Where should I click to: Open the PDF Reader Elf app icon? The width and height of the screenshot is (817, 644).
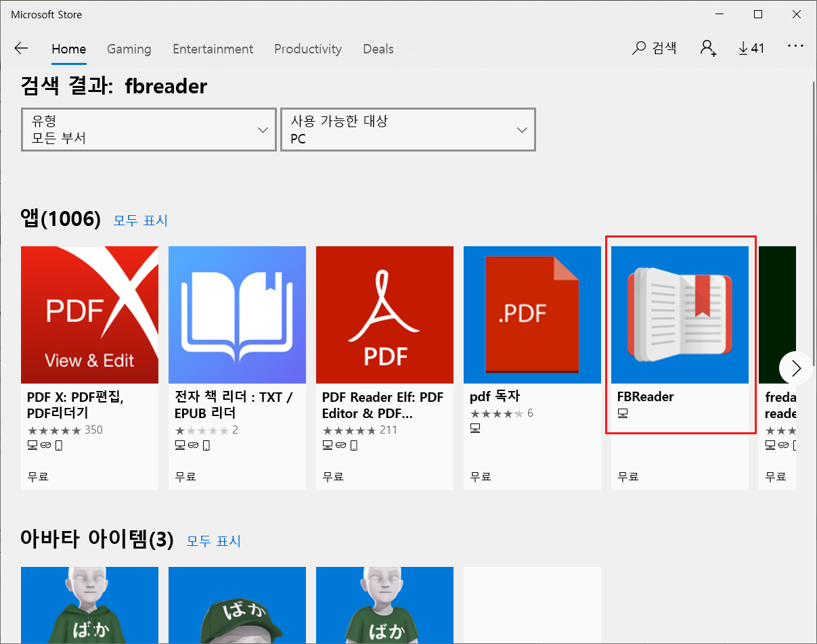point(384,315)
